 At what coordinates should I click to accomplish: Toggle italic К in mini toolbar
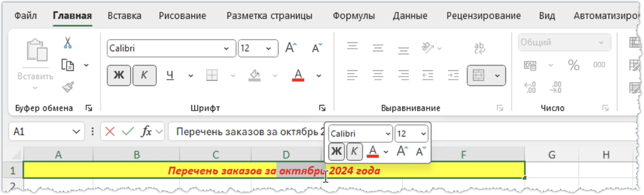(x=354, y=151)
